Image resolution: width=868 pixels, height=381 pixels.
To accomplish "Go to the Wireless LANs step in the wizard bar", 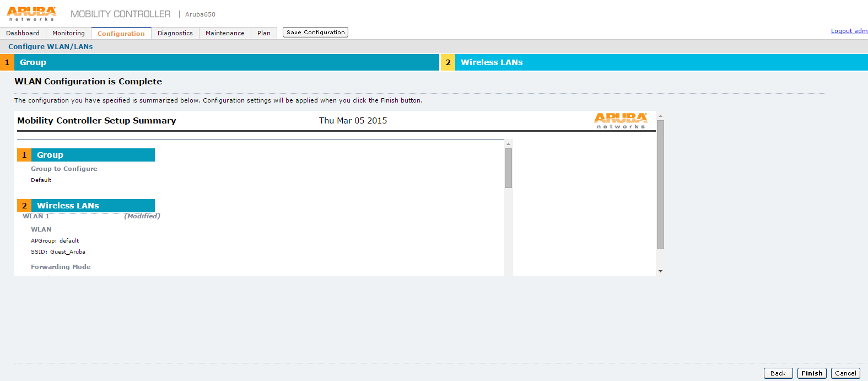I will click(x=654, y=62).
